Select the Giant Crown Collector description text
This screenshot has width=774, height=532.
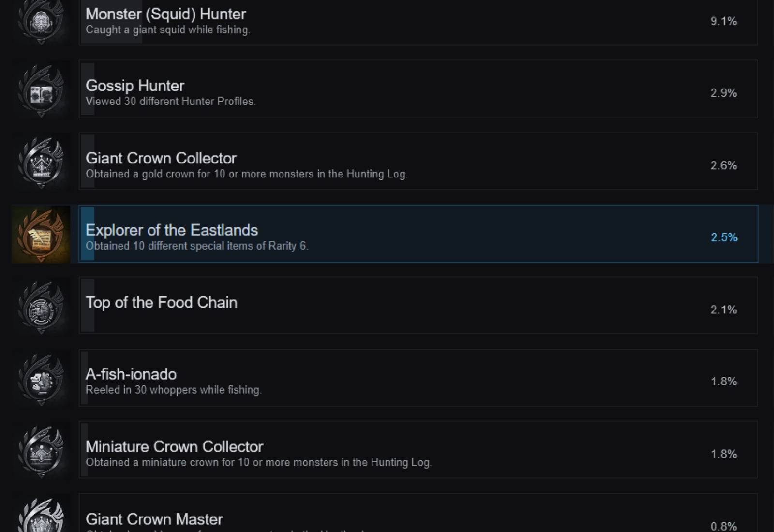(247, 174)
